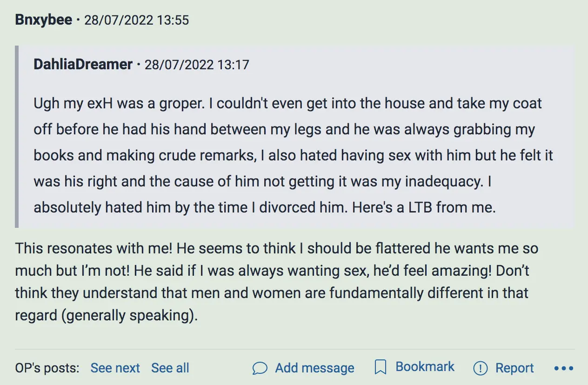
Task: Click the horizontal divider line above the post actions
Action: 294,349
